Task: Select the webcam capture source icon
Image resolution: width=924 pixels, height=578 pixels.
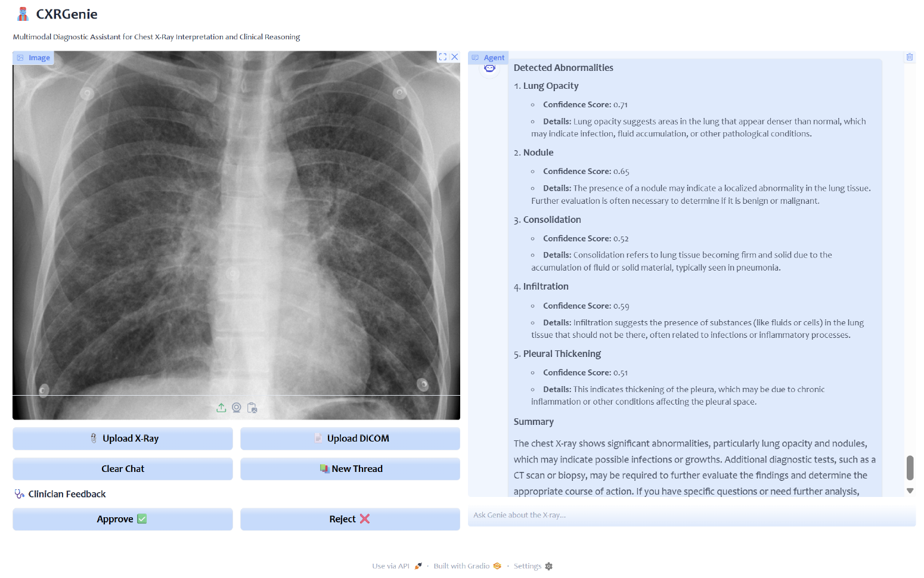Action: point(237,408)
